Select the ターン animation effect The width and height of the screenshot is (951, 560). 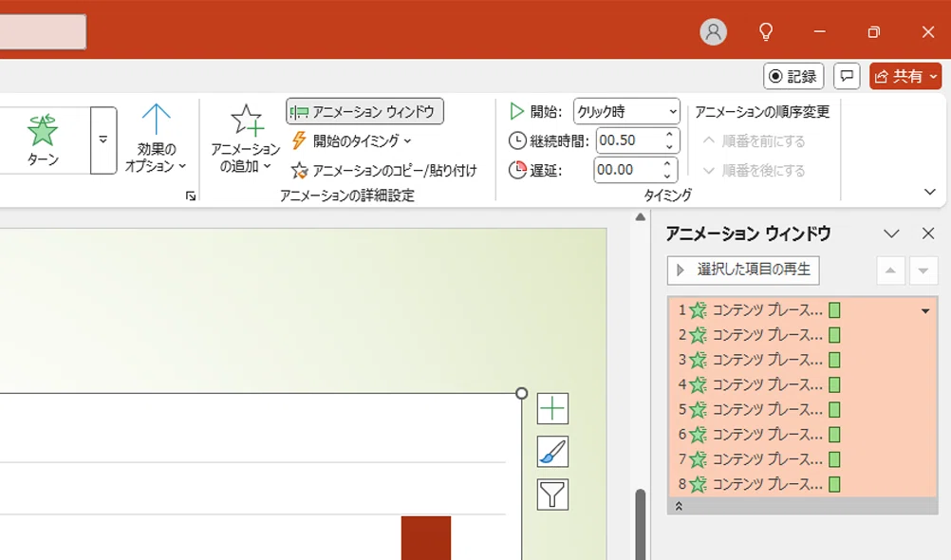tap(43, 140)
